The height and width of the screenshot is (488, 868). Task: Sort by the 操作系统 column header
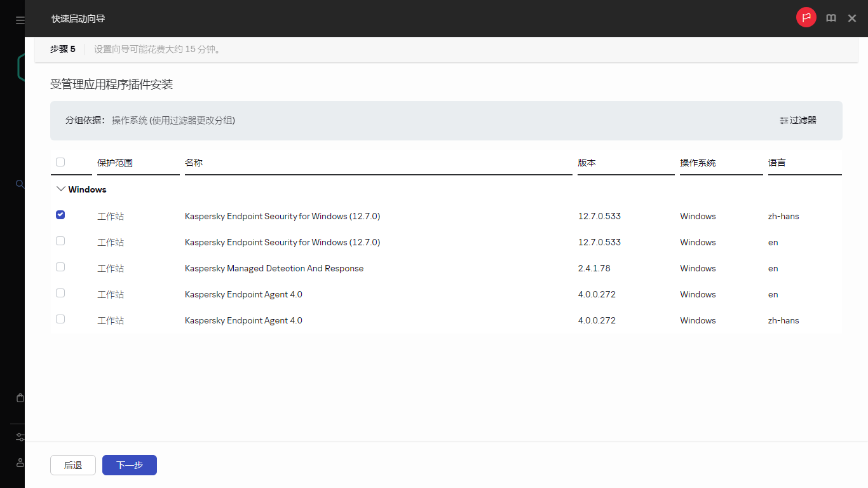[x=698, y=163]
